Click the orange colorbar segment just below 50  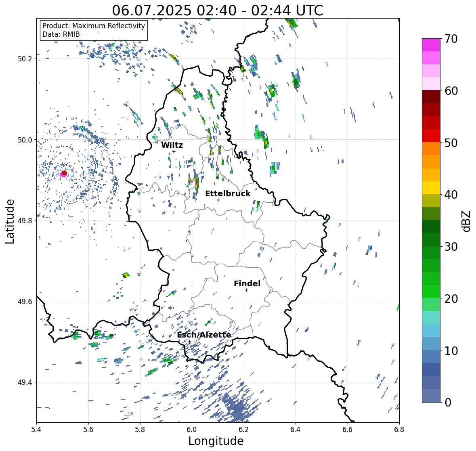(431, 149)
